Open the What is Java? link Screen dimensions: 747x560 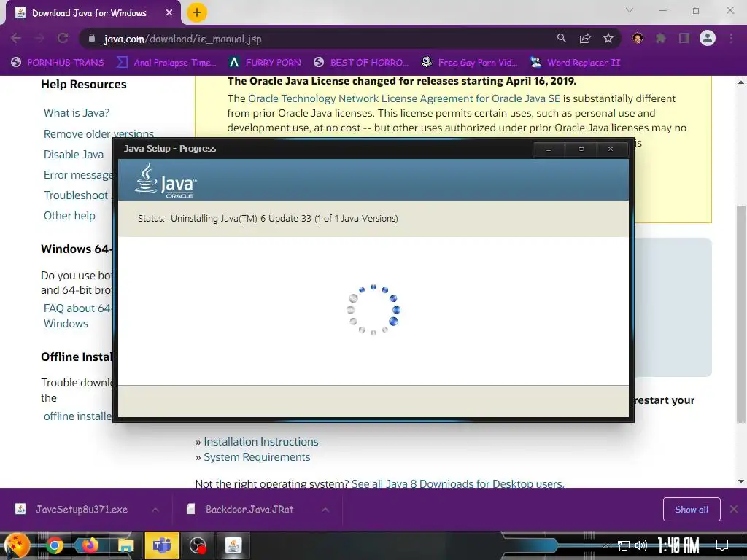pyautogui.click(x=77, y=113)
